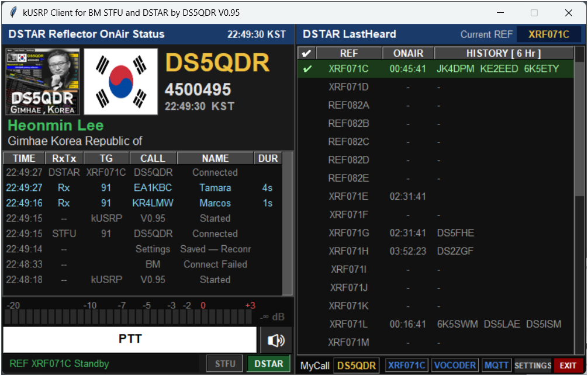Select reflector XRF071M

click(436, 343)
